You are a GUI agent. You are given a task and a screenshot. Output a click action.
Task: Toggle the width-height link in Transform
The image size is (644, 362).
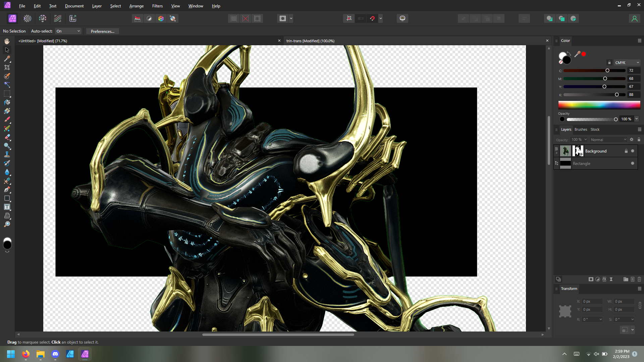pos(640,305)
